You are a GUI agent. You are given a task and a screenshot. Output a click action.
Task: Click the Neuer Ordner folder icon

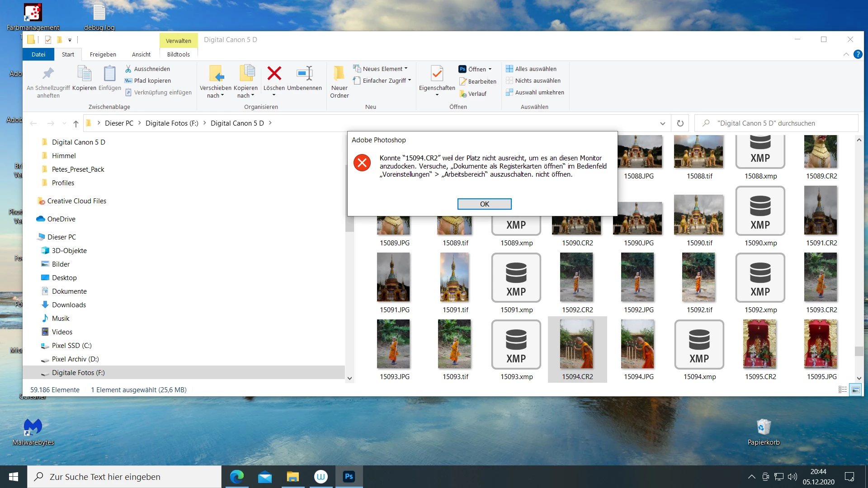coord(339,73)
